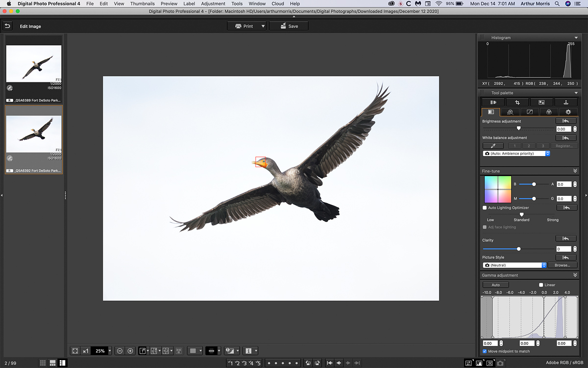Click the Print button
The image size is (588, 368).
tap(244, 26)
